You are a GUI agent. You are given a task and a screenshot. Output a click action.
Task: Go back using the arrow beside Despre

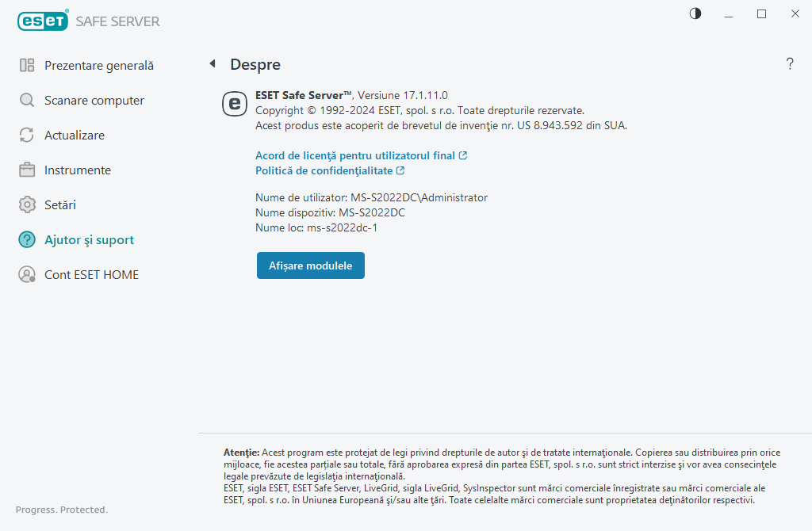pos(213,63)
